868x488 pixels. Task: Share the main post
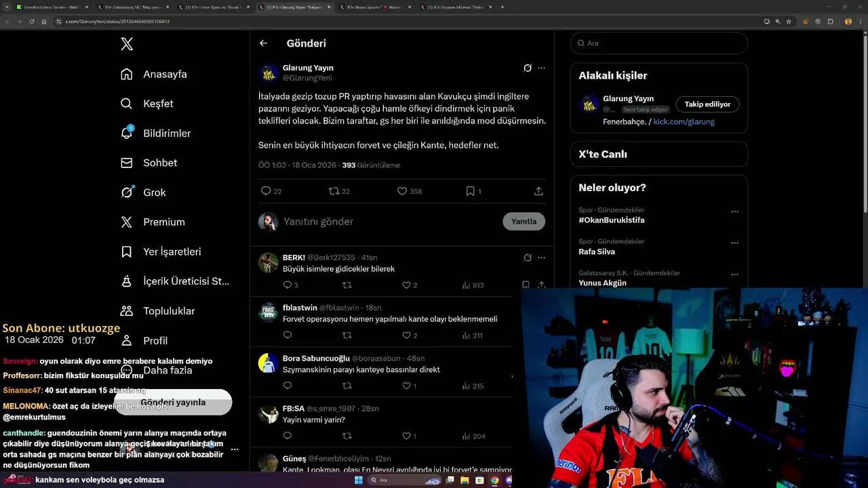click(538, 191)
